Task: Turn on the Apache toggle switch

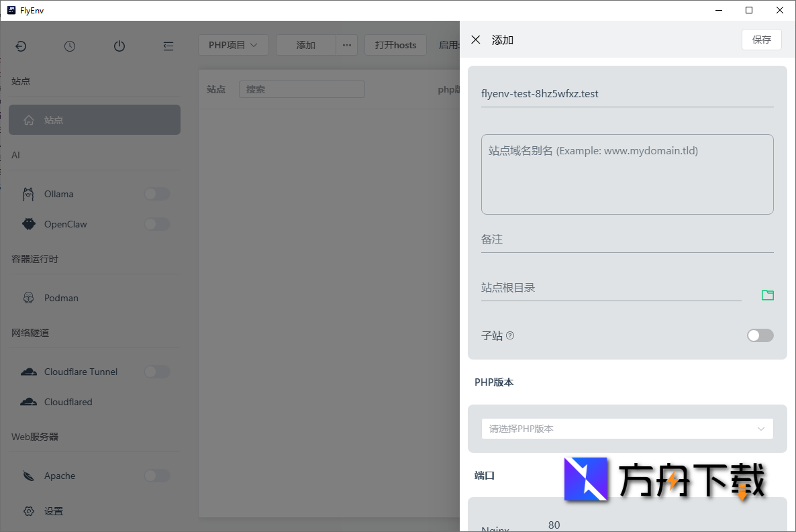Action: 157,476
